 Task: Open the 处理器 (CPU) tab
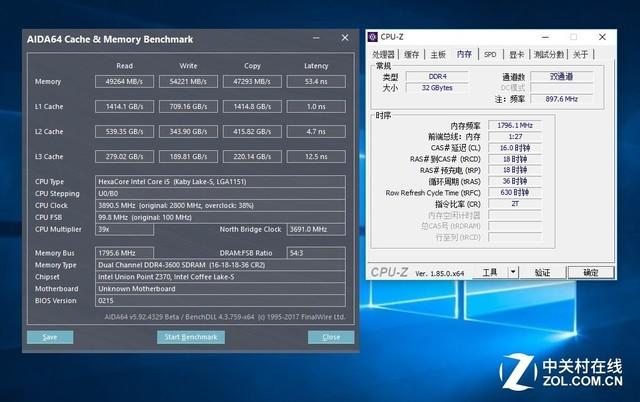pyautogui.click(x=384, y=54)
